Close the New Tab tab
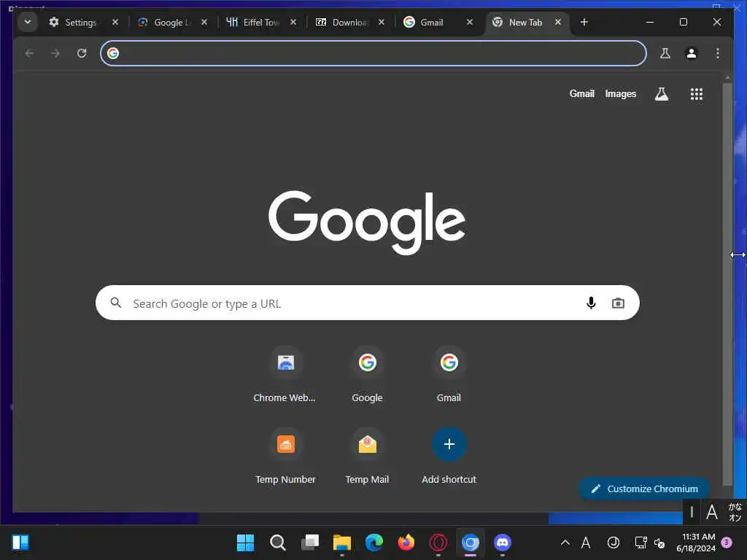 [558, 22]
